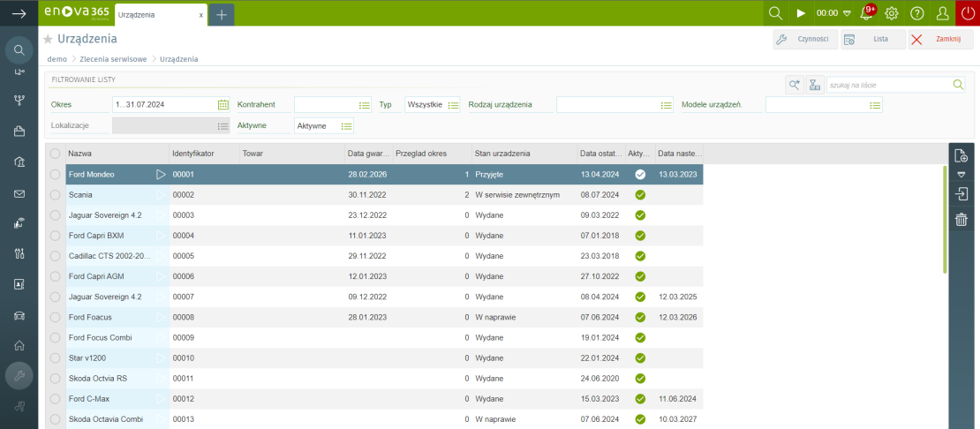
Task: Open global search in top bar
Action: pyautogui.click(x=775, y=13)
